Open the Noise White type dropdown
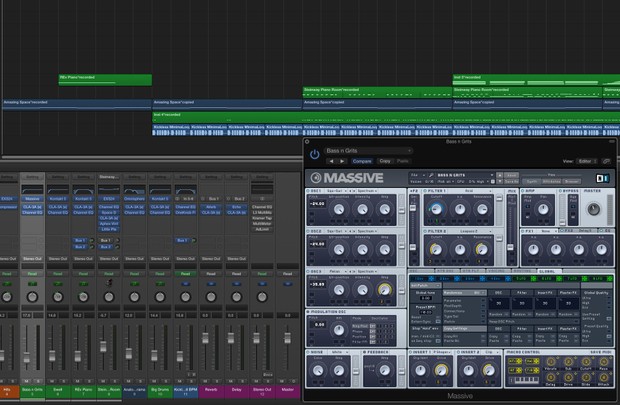The height and width of the screenshot is (405, 620). [340, 352]
